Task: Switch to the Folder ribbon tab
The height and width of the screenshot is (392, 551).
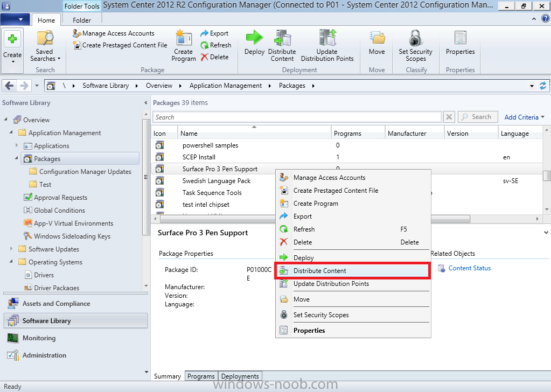Action: [81, 20]
